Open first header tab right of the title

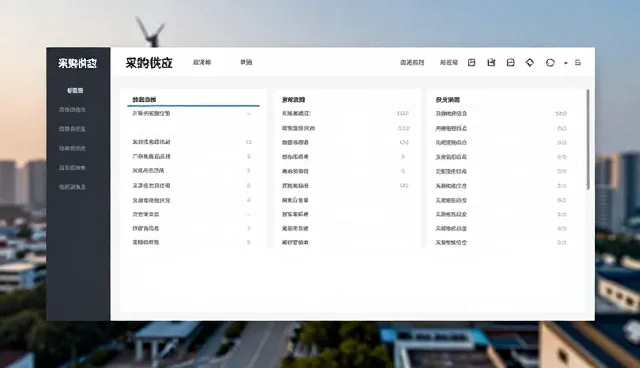coord(202,62)
